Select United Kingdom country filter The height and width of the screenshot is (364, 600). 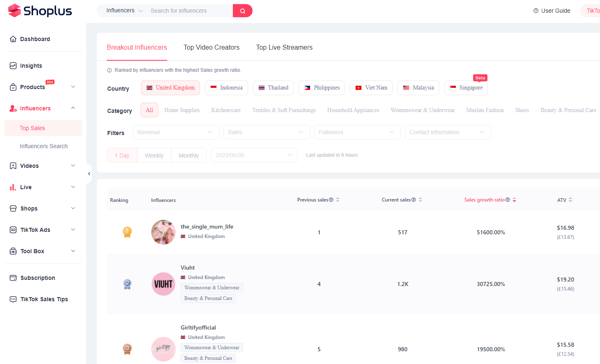(170, 88)
